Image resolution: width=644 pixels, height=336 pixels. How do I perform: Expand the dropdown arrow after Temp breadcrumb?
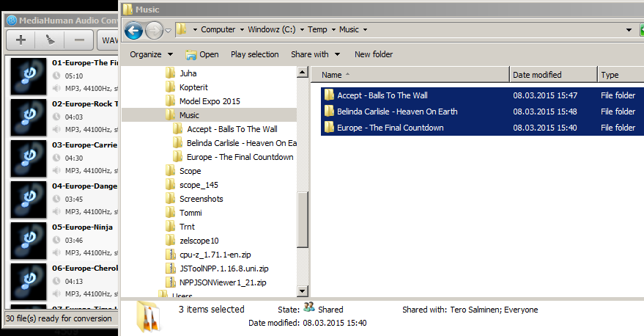point(333,29)
